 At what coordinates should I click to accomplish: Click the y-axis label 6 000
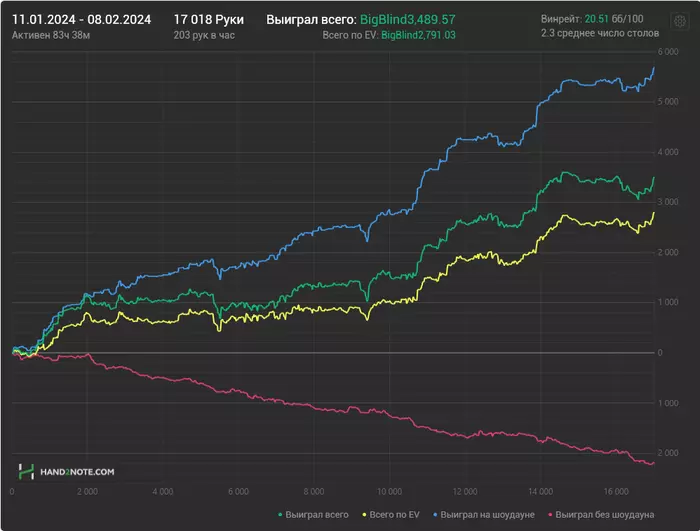point(668,52)
